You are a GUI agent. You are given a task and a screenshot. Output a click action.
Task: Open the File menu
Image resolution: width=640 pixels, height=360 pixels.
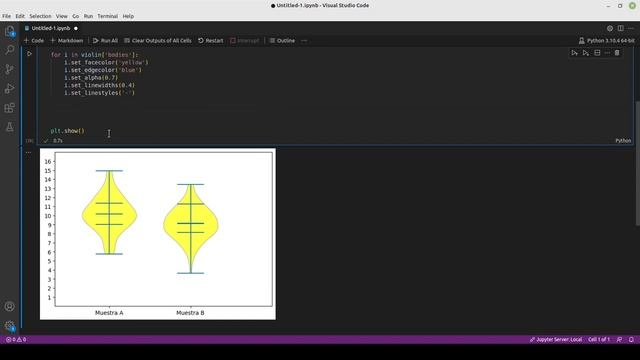point(7,16)
